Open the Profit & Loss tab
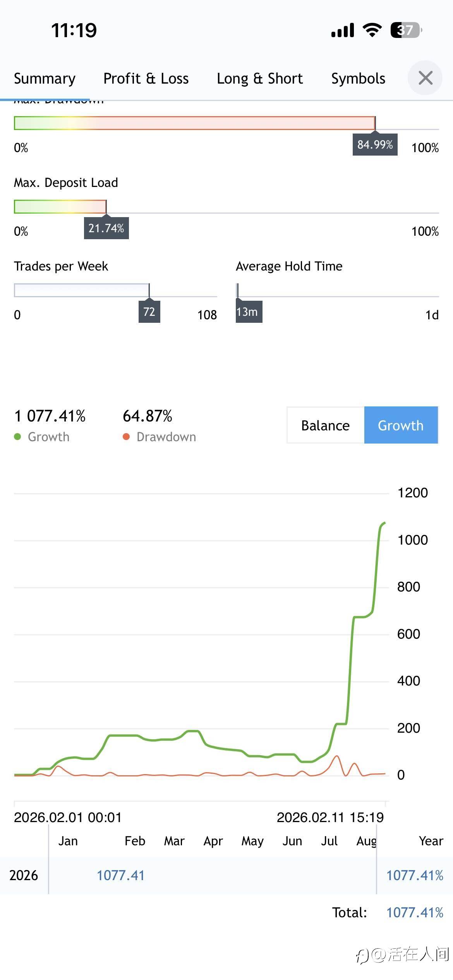Viewport: 453px width, 980px height. [x=146, y=79]
